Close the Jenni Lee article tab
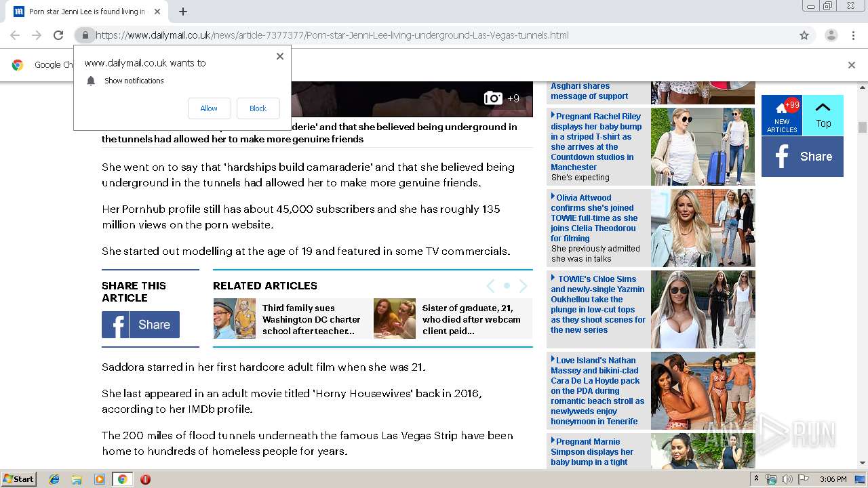The height and width of the screenshot is (488, 868). pos(157,12)
